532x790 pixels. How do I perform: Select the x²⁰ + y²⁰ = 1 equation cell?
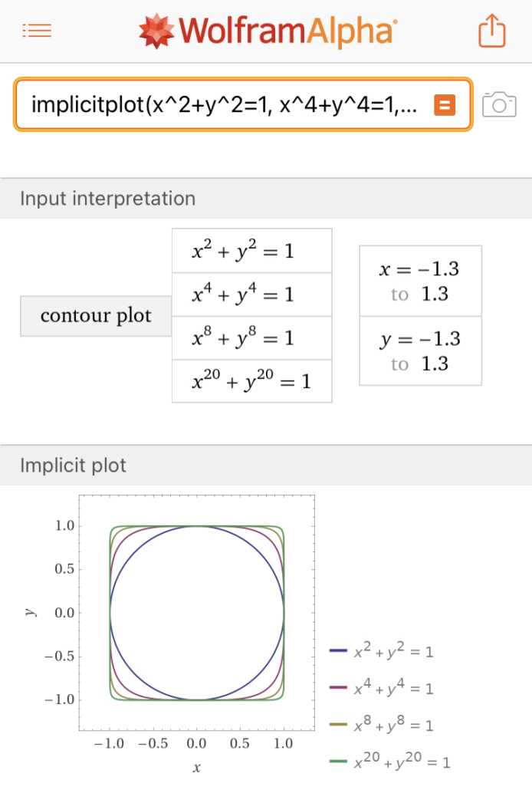pos(251,381)
